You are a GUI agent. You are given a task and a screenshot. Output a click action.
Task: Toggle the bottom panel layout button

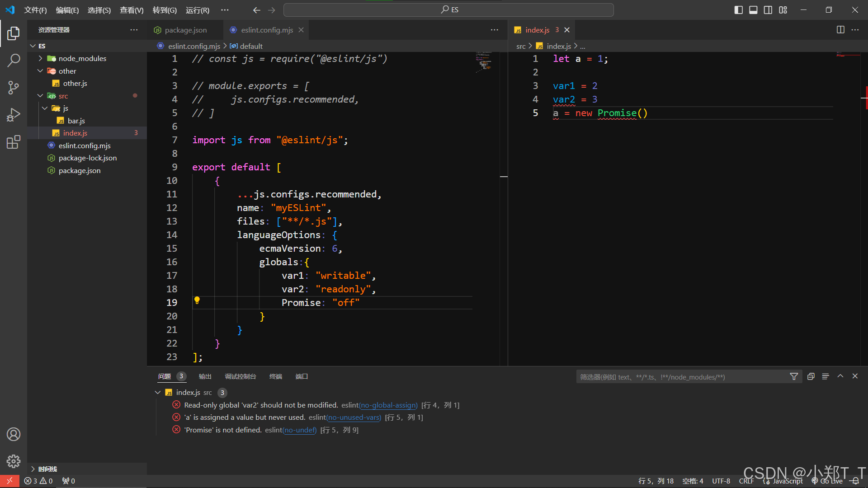click(753, 10)
